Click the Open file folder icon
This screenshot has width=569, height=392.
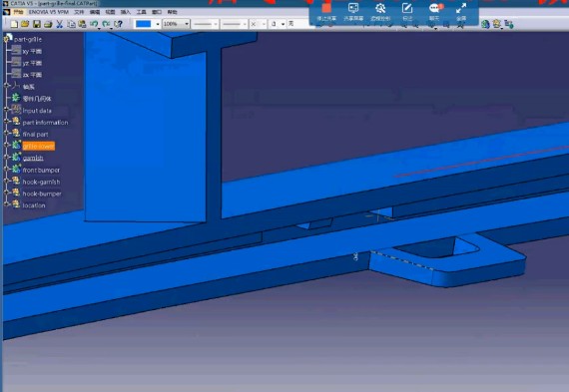(25, 24)
